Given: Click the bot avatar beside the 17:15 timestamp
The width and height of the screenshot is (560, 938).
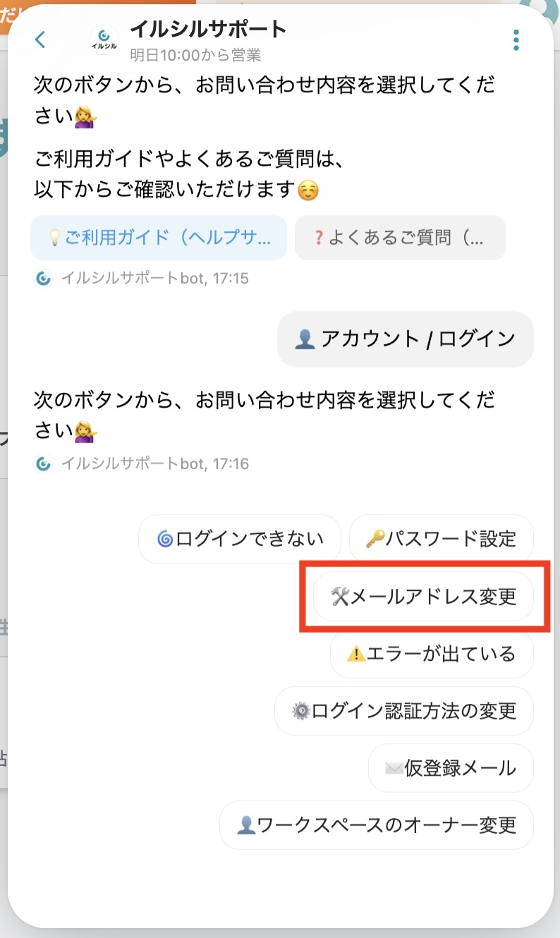Looking at the screenshot, I should (x=43, y=279).
